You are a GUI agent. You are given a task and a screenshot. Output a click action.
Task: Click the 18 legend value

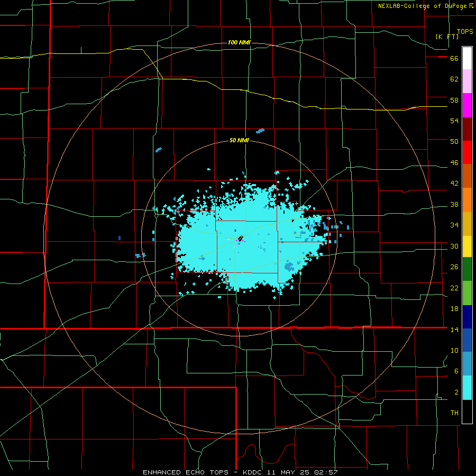click(x=454, y=309)
